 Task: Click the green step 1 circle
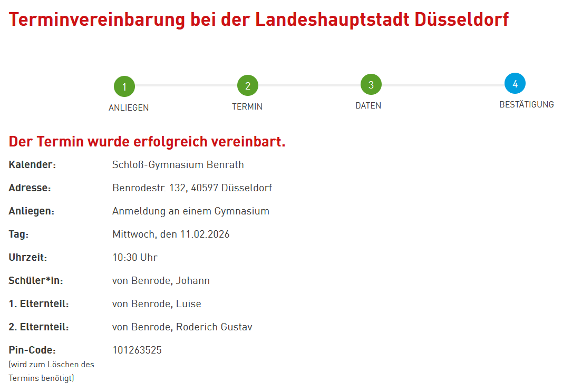tap(124, 86)
